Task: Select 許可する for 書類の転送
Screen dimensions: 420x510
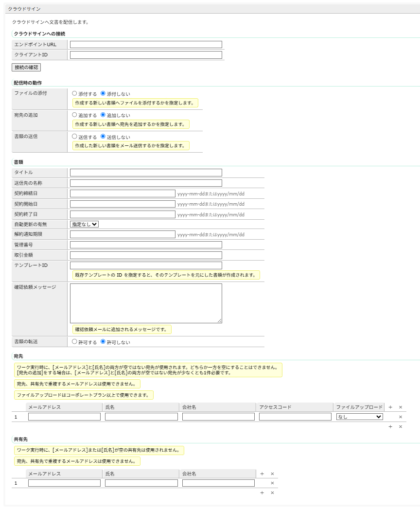Action: (74, 342)
